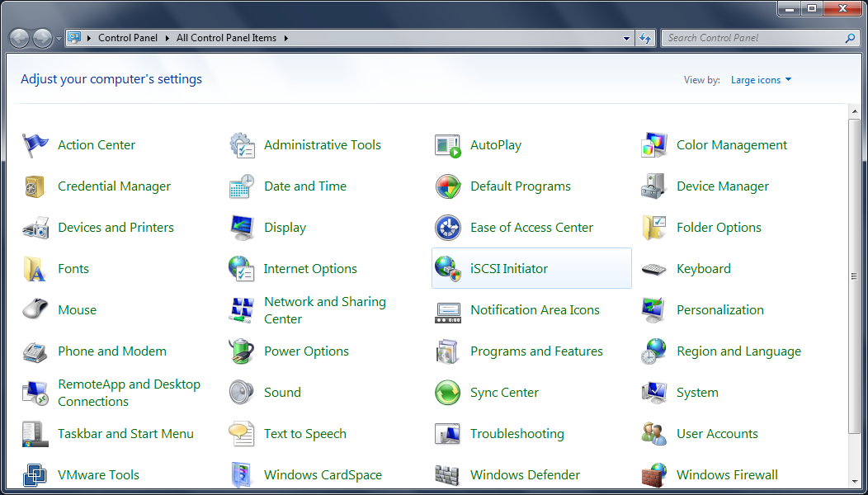Open the Device Manager icon
Screen dimensions: 868x495
point(654,186)
